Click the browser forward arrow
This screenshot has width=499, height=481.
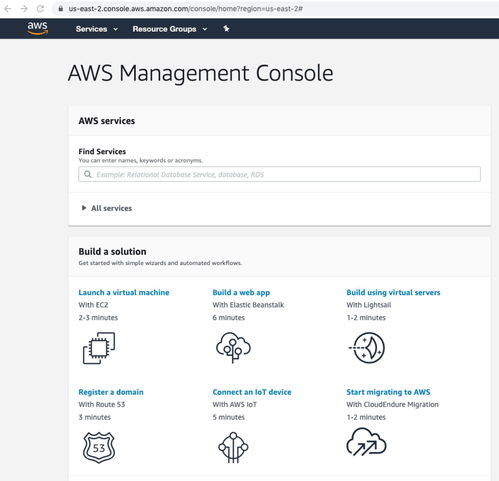(24, 9)
